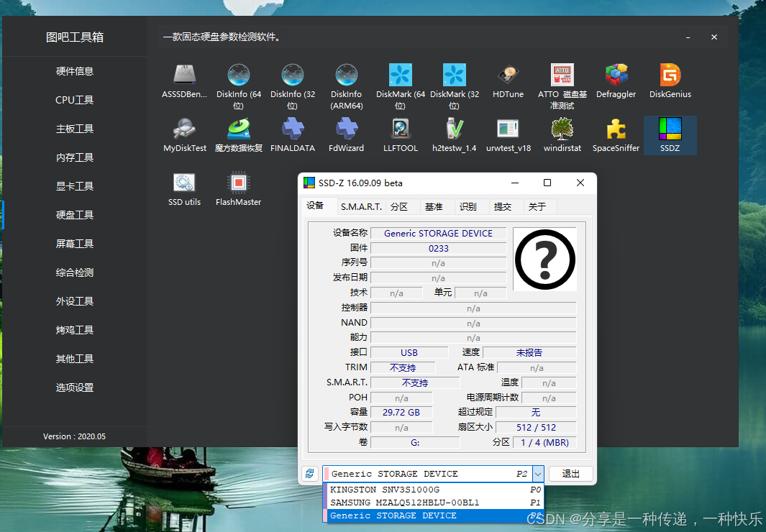The width and height of the screenshot is (766, 532).
Task: Open 选项设置 in the sidebar
Action: point(74,388)
